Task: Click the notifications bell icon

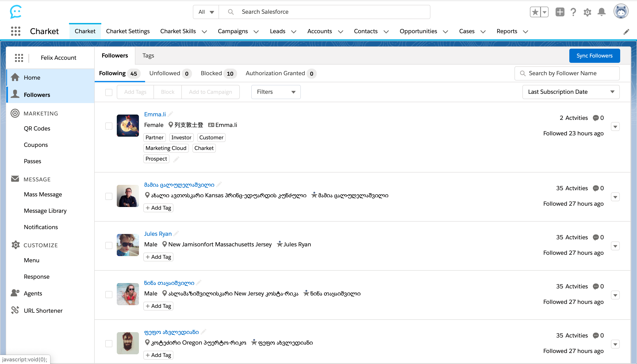Action: [601, 12]
